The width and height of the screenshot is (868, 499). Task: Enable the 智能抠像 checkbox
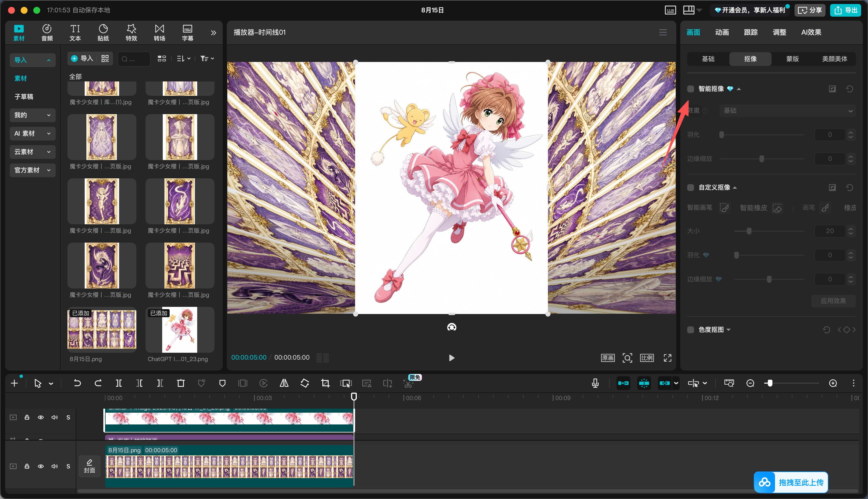pyautogui.click(x=690, y=89)
